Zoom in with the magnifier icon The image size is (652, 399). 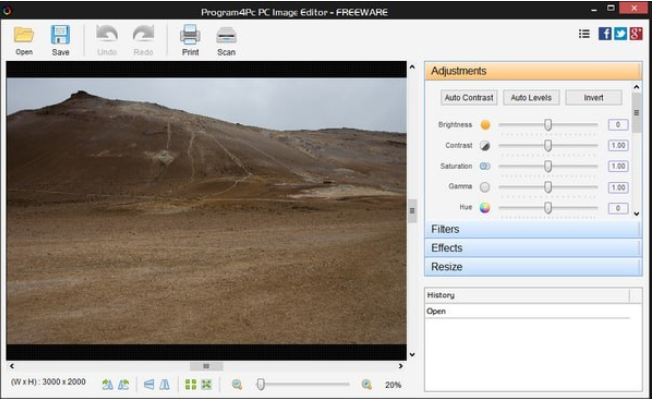point(367,384)
